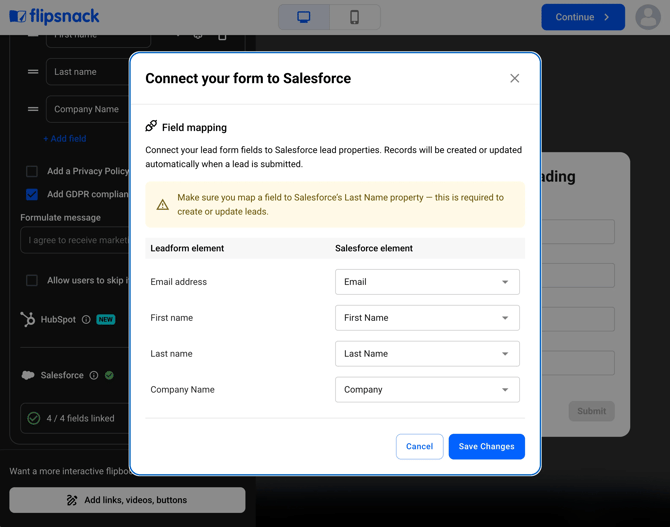Screen dimensions: 670x527
Task: Click the Salesforce info icon
Action: (x=94, y=376)
